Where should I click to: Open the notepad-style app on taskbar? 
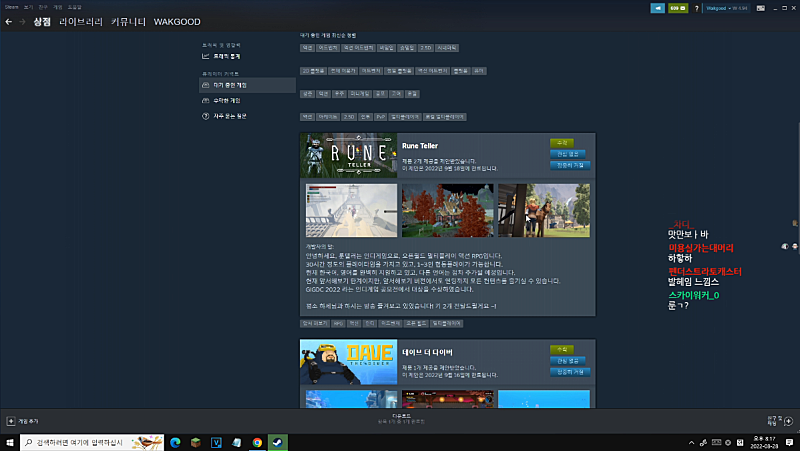[x=236, y=442]
